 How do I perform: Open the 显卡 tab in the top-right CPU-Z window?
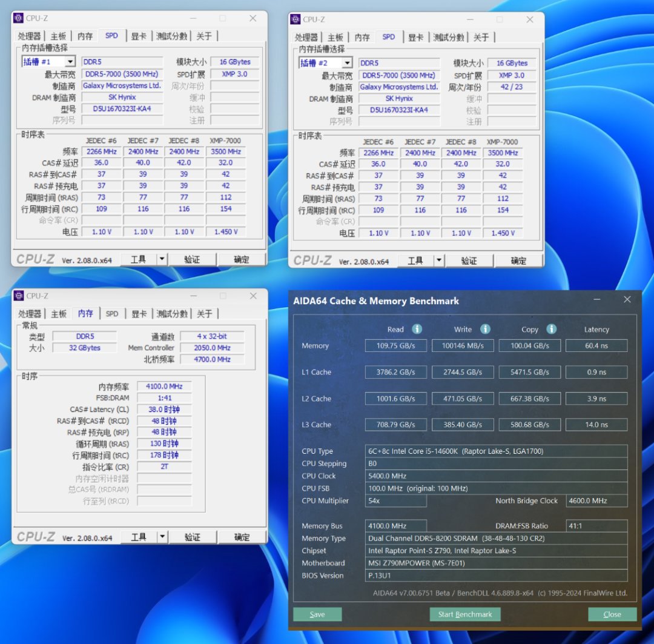pyautogui.click(x=415, y=38)
